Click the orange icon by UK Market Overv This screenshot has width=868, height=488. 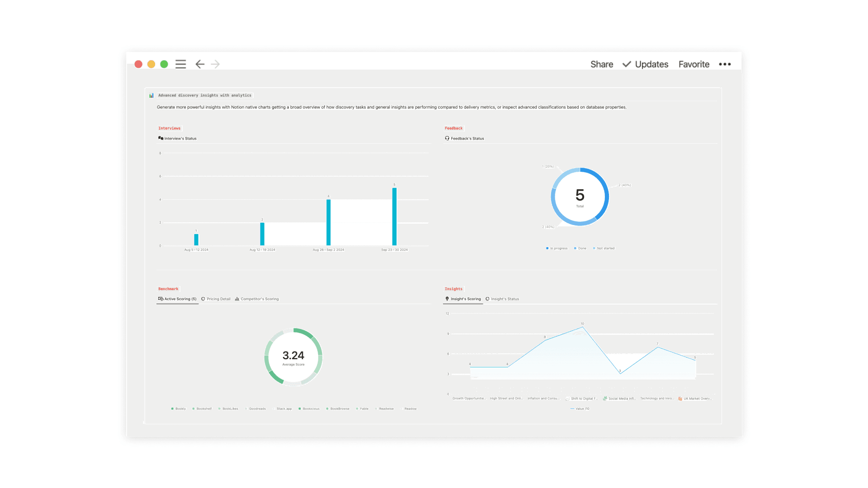(x=680, y=399)
